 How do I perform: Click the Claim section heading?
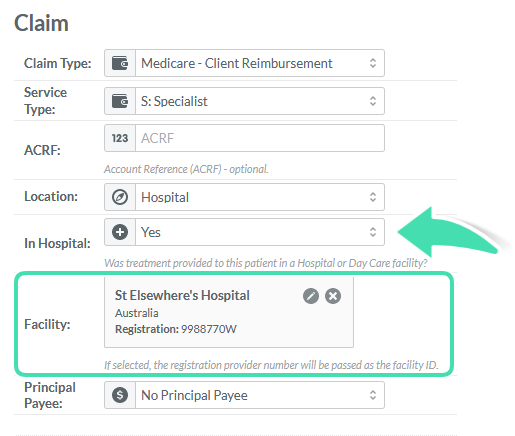click(41, 23)
